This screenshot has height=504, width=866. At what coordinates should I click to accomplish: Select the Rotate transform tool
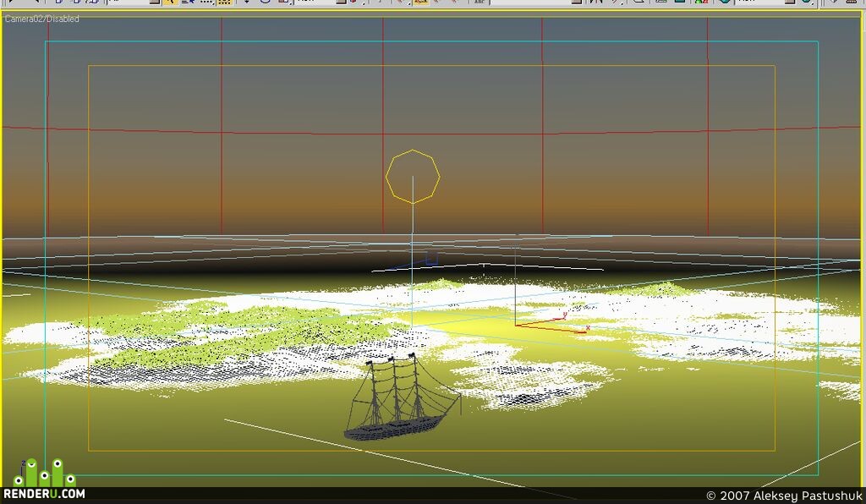tap(265, 3)
